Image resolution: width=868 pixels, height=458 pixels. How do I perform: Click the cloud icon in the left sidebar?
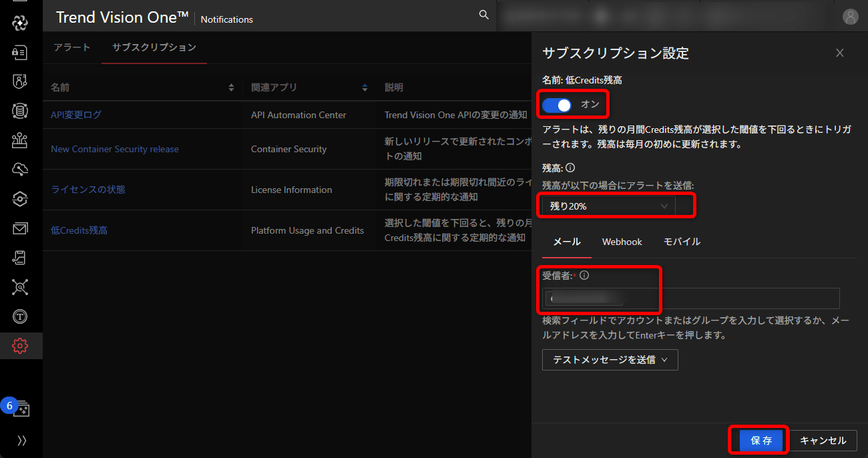click(19, 170)
